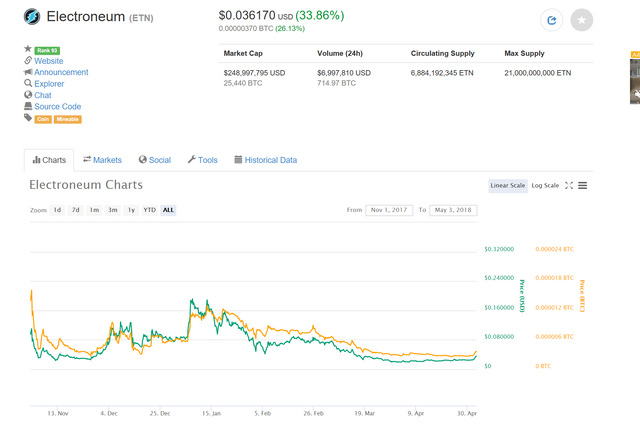Screen dimensions: 640x424
Task: Click the Market Cap value $248,997,795 USD
Action: [x=254, y=73]
